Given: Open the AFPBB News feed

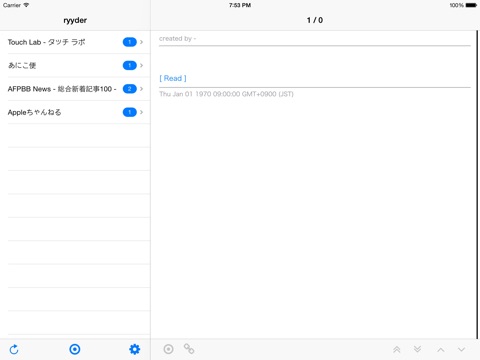Looking at the screenshot, I should click(75, 89).
